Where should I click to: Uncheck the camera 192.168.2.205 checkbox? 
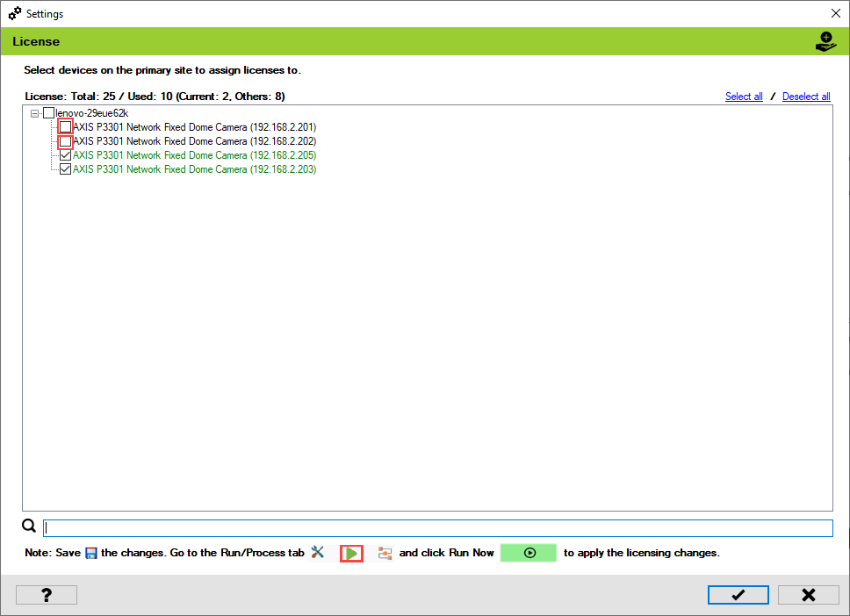click(x=66, y=155)
